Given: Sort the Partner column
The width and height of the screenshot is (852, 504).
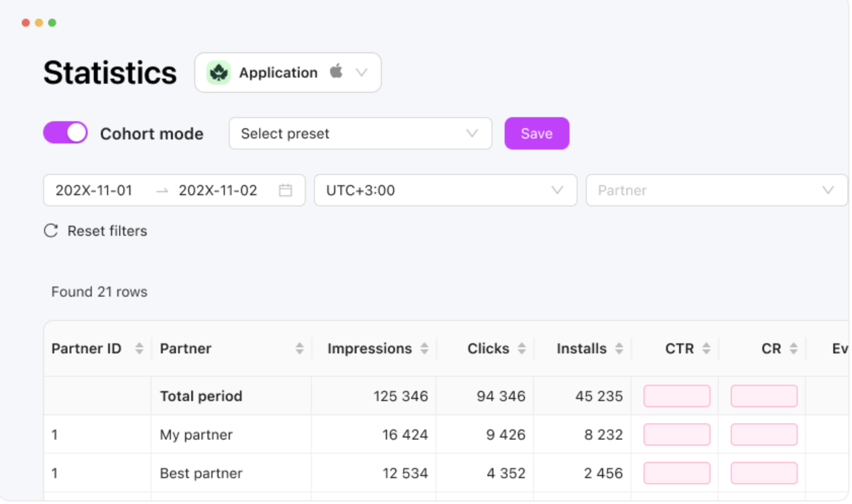Looking at the screenshot, I should (x=300, y=348).
